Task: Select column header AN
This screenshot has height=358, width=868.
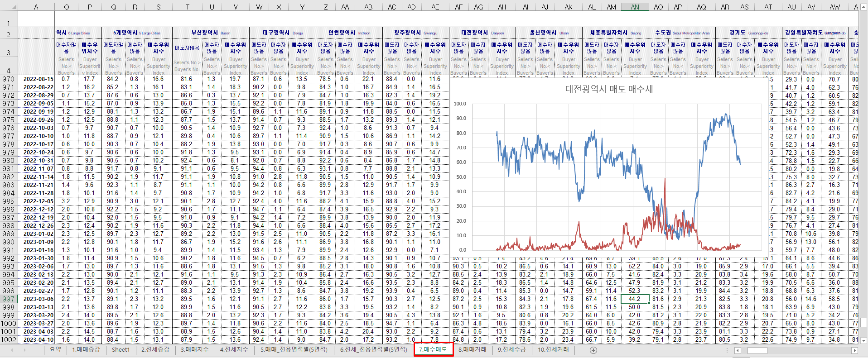Action: 635,7
